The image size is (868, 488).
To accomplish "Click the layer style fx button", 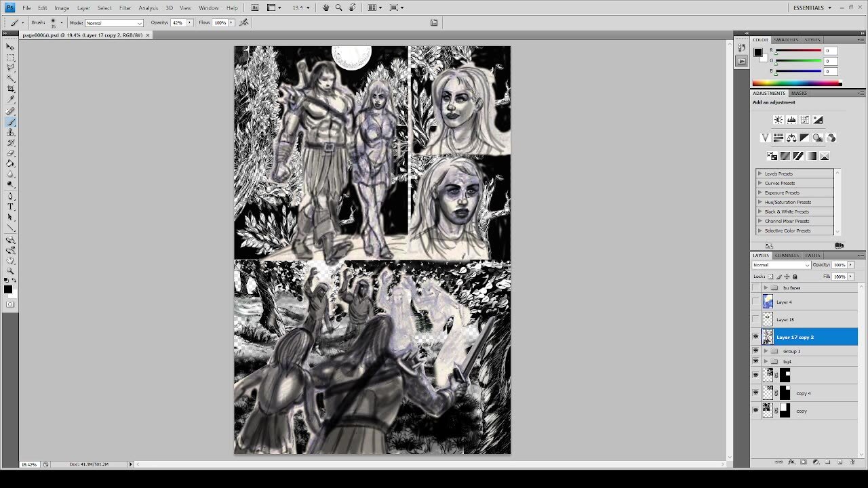I will (791, 462).
